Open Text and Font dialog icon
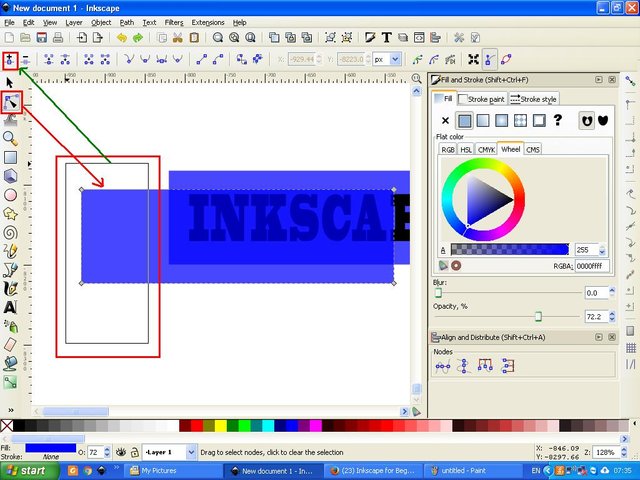The image size is (640, 480). coord(386,38)
